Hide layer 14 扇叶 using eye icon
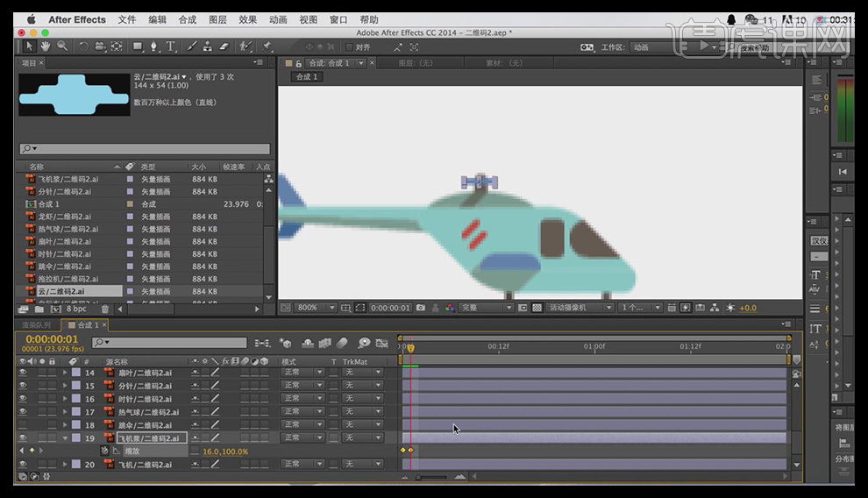The height and width of the screenshot is (498, 868). [x=23, y=373]
